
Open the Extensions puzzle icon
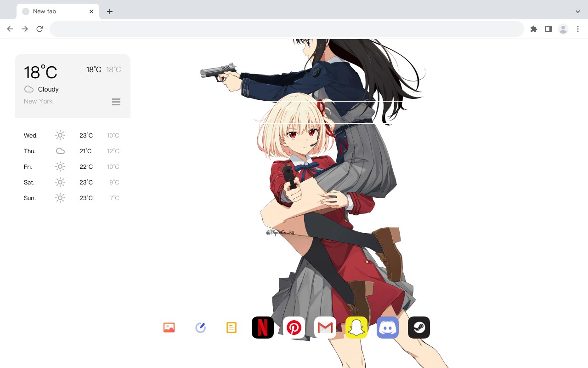point(534,29)
